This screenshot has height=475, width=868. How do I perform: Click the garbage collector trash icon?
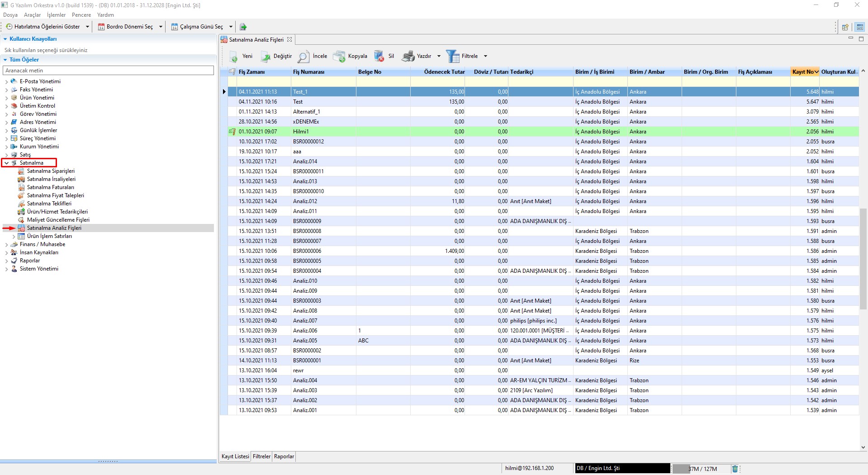tap(735, 469)
